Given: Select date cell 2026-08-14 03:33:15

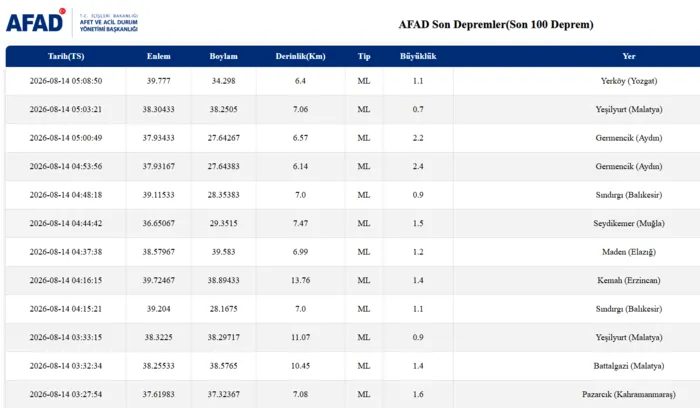Looking at the screenshot, I should [66, 337].
